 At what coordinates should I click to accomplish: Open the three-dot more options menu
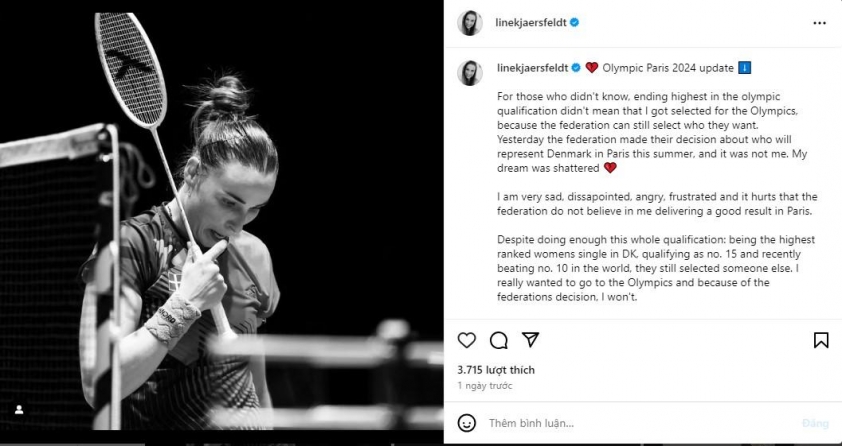coord(819,23)
